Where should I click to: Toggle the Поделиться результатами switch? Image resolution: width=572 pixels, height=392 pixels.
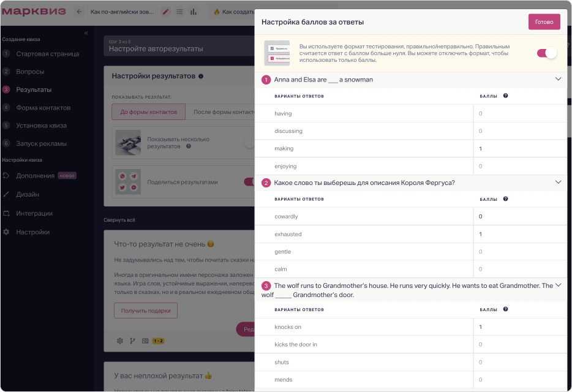[x=249, y=181]
